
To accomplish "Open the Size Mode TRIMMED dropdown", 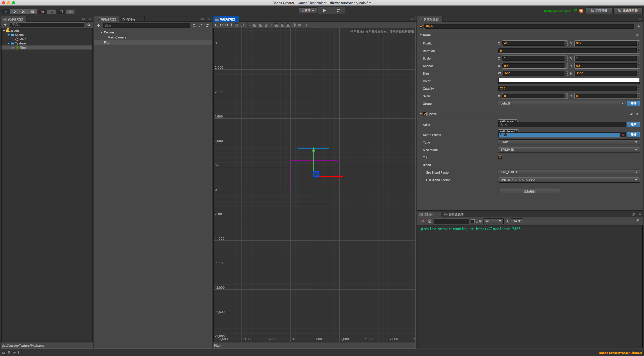I will [569, 150].
